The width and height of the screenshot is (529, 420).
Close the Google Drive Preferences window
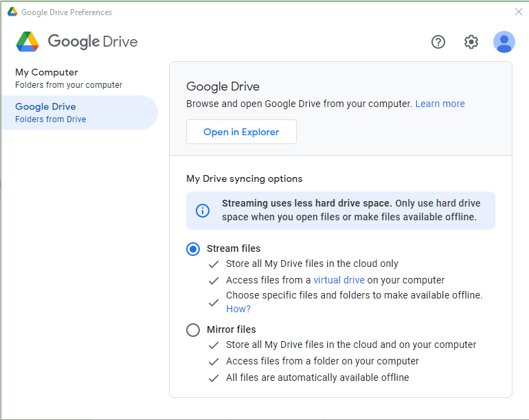519,12
